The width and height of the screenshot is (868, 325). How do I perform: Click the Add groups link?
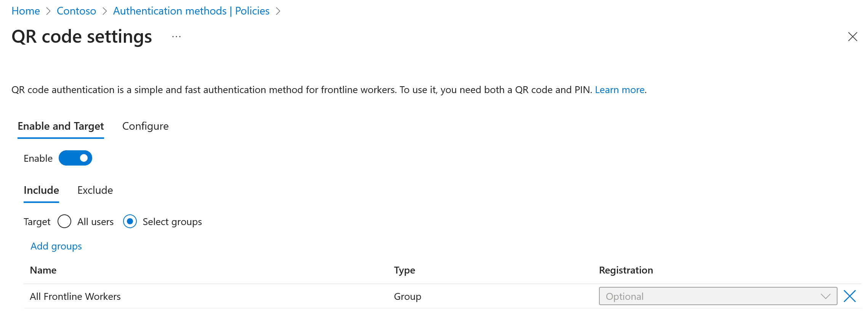[x=56, y=246]
